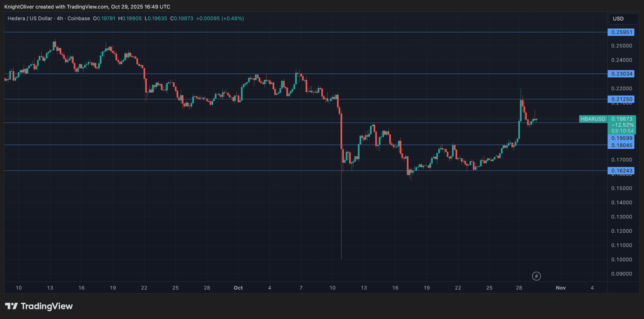Click the lightning bolt quick-trade icon
The width and height of the screenshot is (644, 319).
536,276
